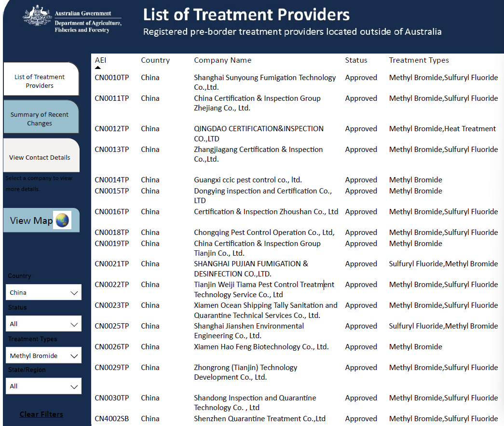This screenshot has width=504, height=426.
Task: Select China Certification & Inspection Group Tianjin
Action: [257, 248]
